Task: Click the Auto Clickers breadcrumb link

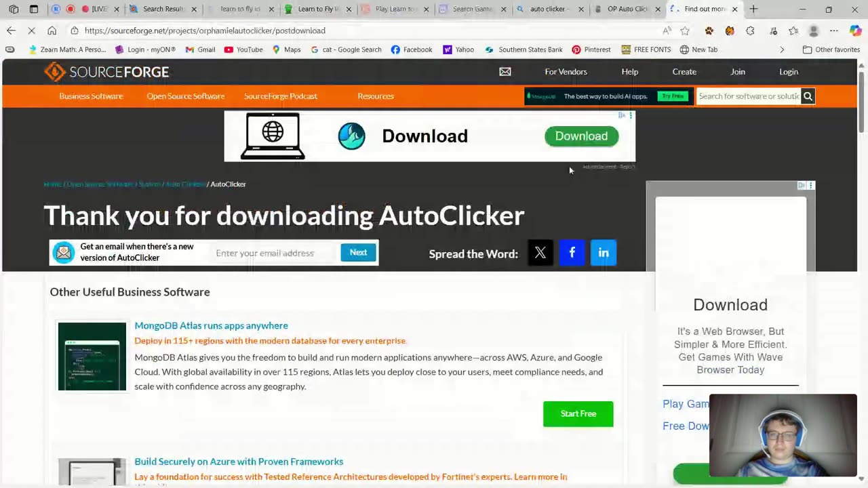Action: 185,184
